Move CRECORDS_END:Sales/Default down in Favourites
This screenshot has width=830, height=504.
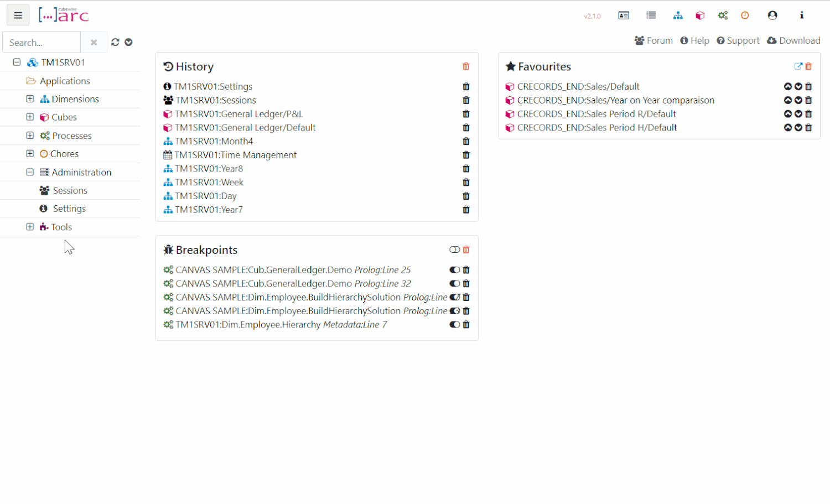pos(798,86)
